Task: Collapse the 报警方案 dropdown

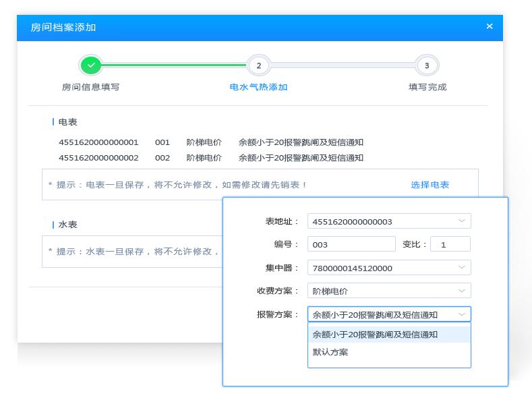Action: click(462, 314)
